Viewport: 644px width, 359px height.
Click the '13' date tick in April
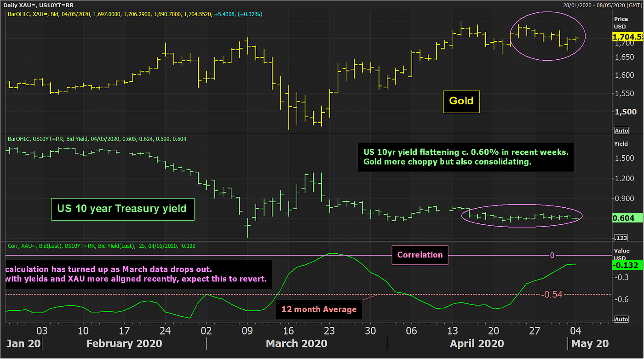[453, 331]
